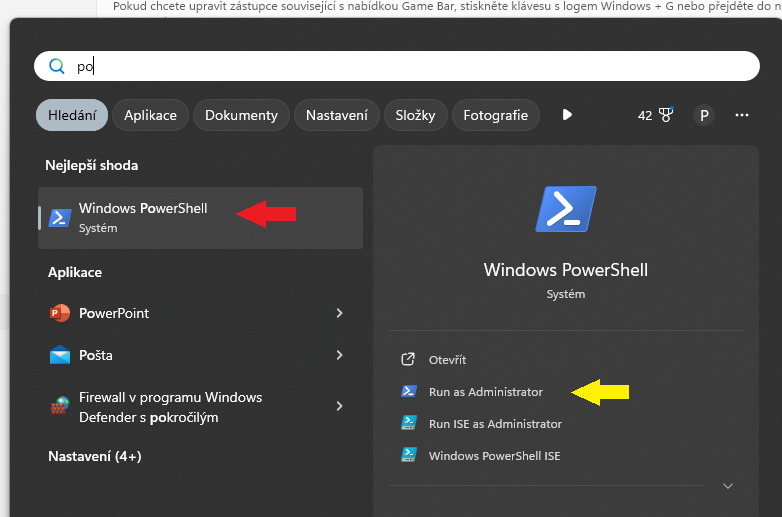The width and height of the screenshot is (782, 517).
Task: Switch to the Dokumenty filter tab
Action: pos(241,115)
